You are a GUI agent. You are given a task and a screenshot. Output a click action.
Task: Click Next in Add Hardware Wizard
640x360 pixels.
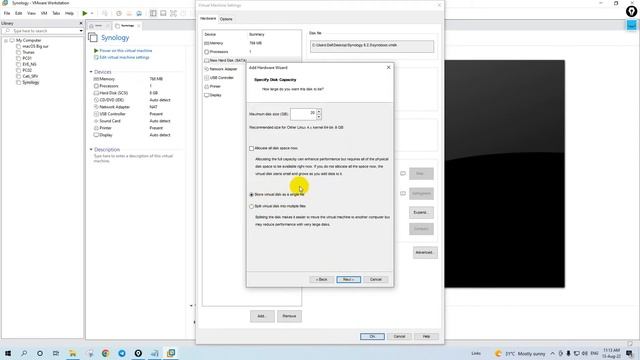pos(349,280)
